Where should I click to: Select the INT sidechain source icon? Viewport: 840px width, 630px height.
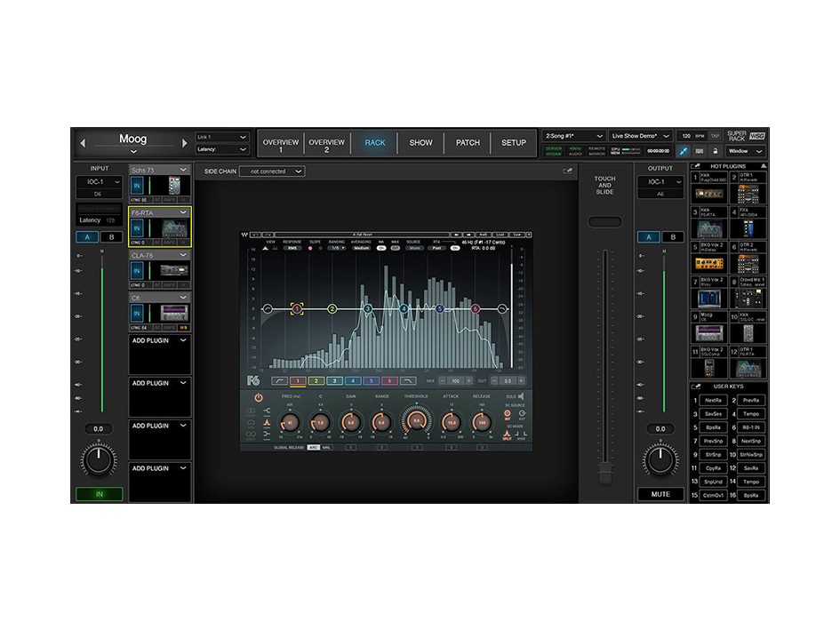coord(507,415)
